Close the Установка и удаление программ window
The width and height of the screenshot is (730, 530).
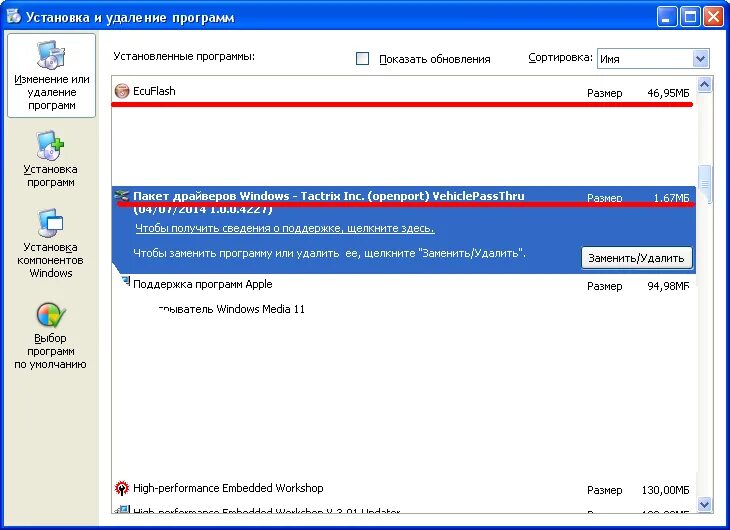click(713, 17)
